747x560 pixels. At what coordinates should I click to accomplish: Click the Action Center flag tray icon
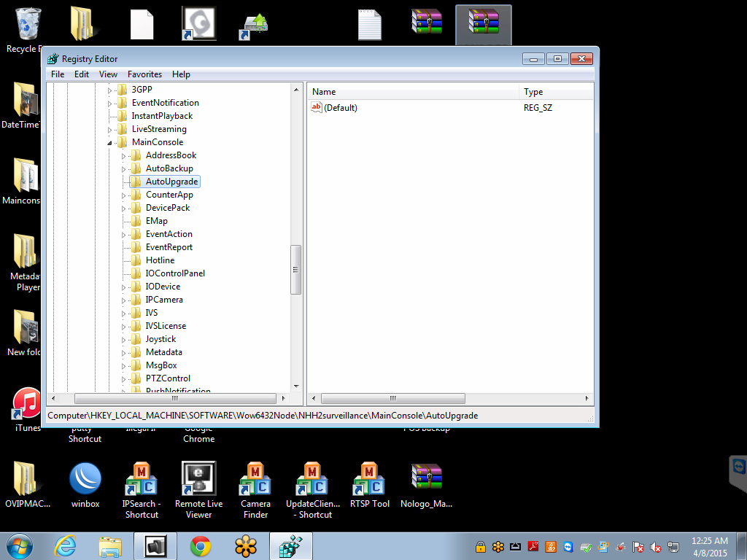(638, 547)
